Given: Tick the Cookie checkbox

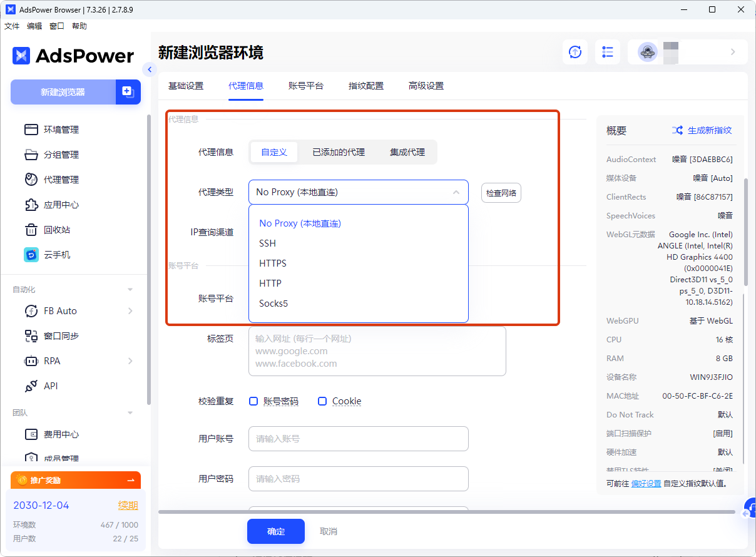Looking at the screenshot, I should (x=322, y=401).
